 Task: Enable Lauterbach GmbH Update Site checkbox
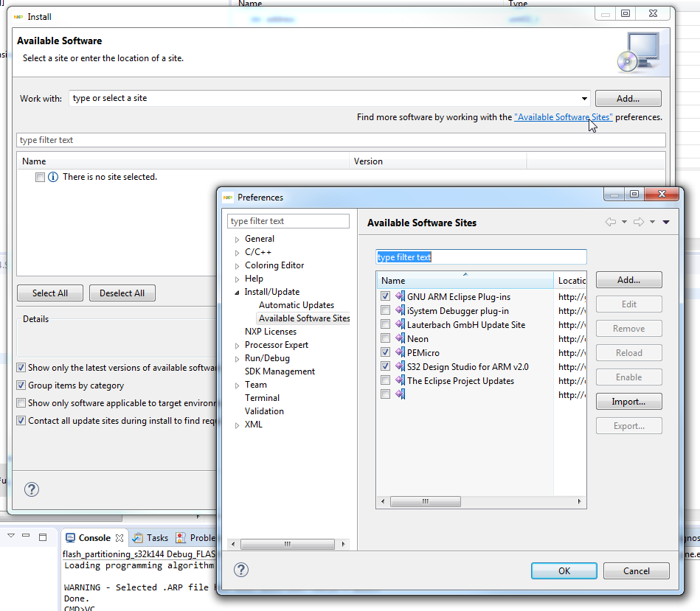coord(385,324)
